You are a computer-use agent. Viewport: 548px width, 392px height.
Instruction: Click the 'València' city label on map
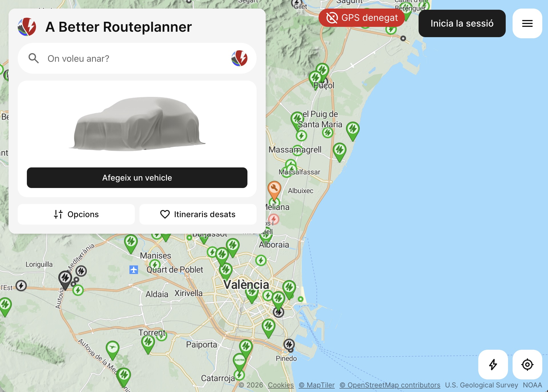coord(246,285)
